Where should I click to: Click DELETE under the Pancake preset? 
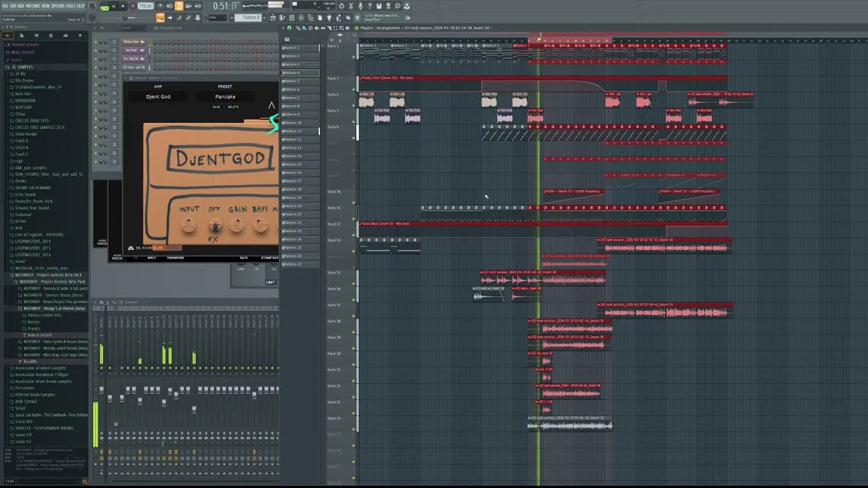click(233, 107)
